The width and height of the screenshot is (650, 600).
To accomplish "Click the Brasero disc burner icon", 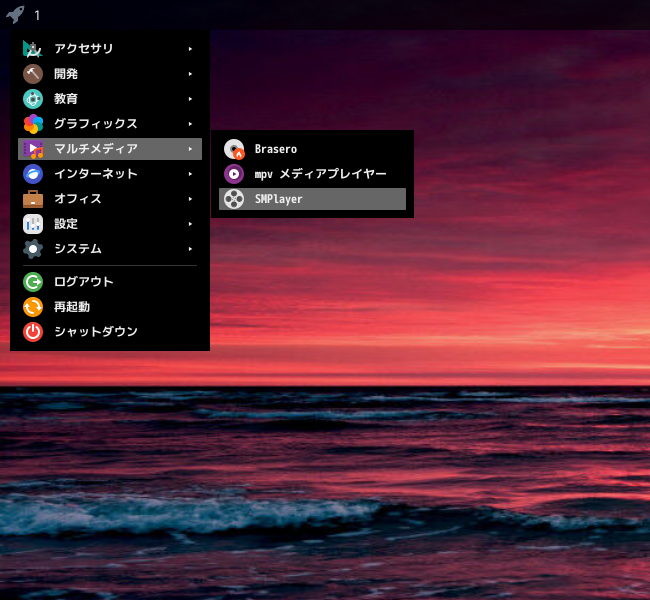I will tap(234, 149).
